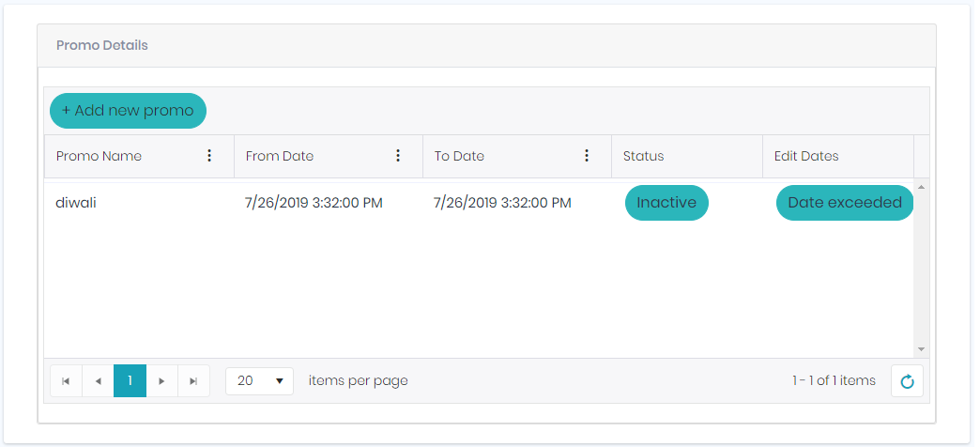This screenshot has width=980, height=447.
Task: Select page 1 in the pager
Action: (130, 380)
